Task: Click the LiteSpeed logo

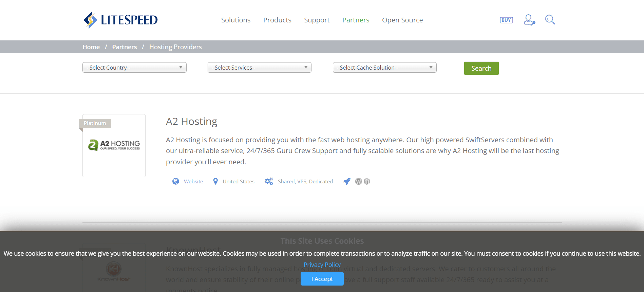Action: pyautogui.click(x=120, y=20)
